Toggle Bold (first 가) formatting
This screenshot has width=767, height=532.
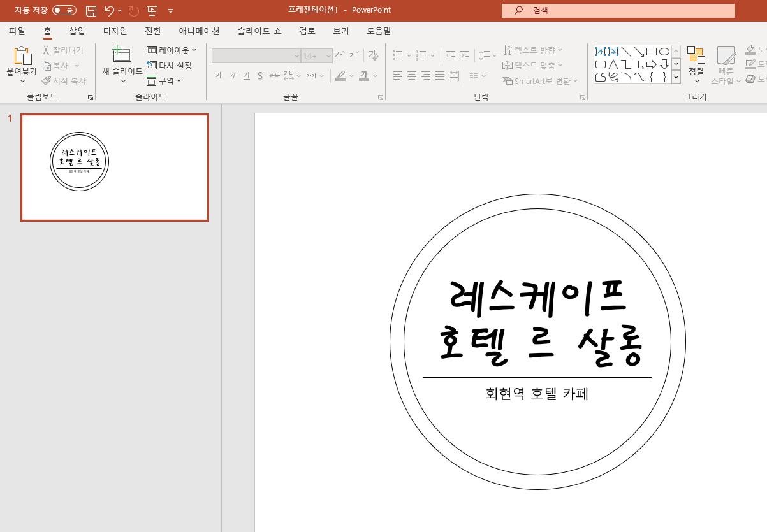219,76
